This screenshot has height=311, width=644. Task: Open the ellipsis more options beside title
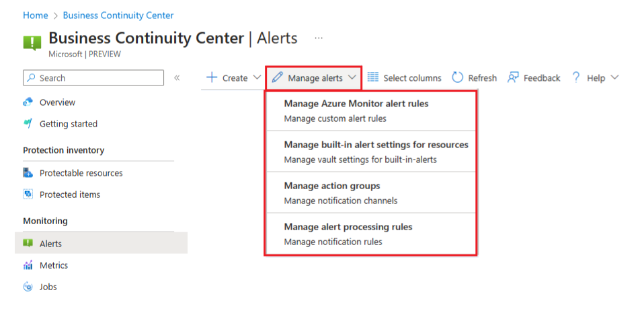[319, 38]
